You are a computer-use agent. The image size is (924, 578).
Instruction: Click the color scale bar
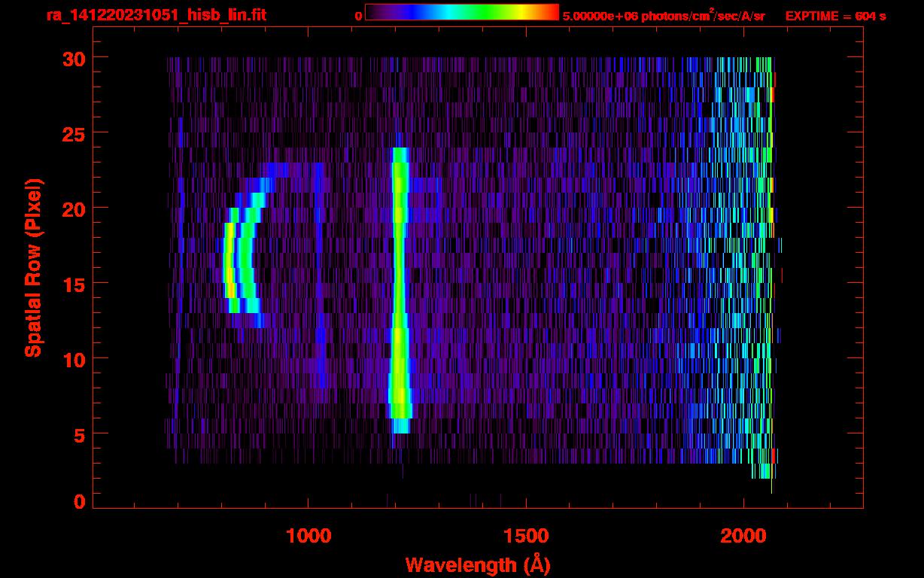coord(462,12)
